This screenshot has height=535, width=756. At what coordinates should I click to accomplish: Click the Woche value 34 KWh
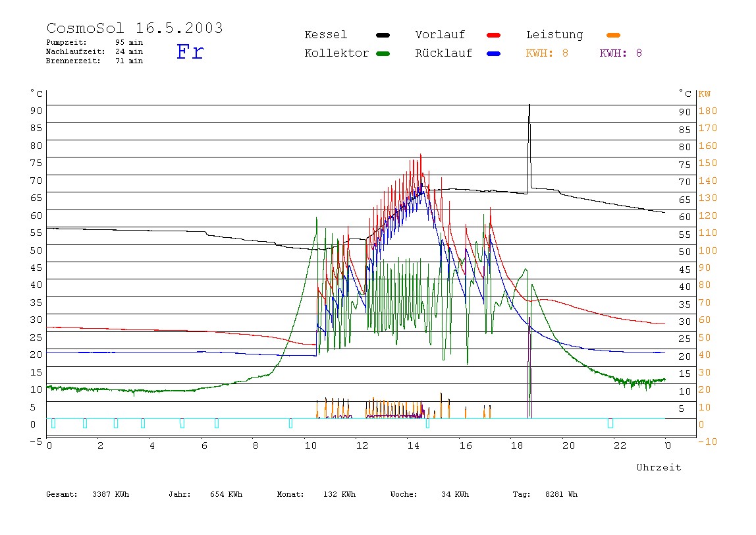click(455, 494)
